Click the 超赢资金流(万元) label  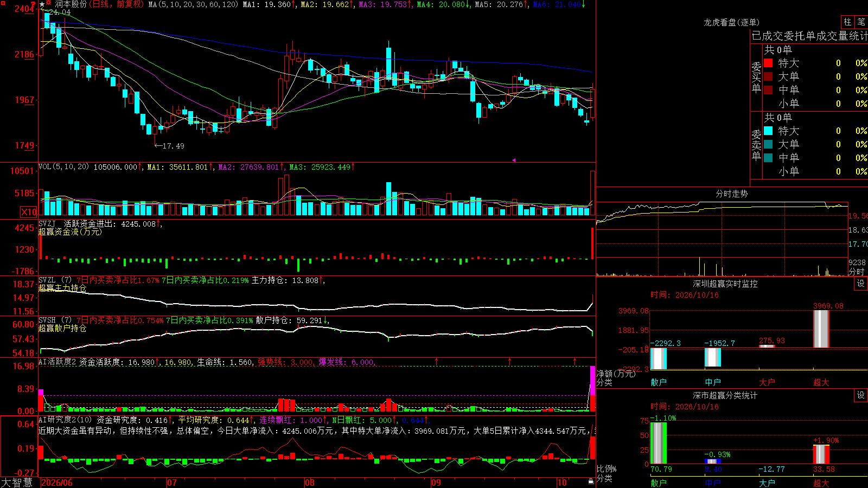[x=70, y=232]
